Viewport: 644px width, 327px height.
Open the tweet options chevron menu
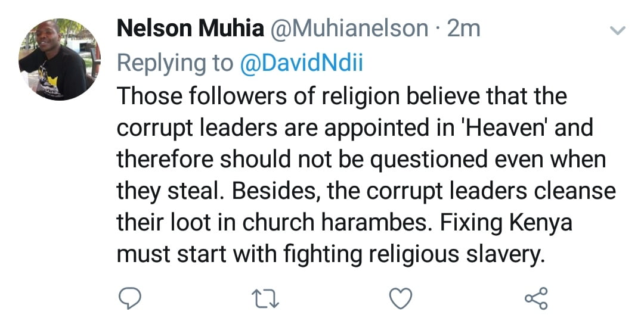(620, 30)
